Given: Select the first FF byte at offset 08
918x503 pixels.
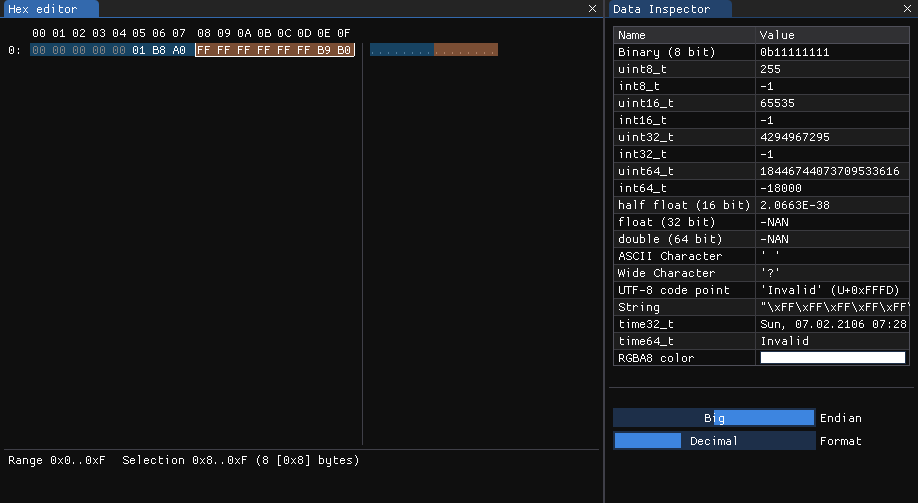Looking at the screenshot, I should point(204,49).
